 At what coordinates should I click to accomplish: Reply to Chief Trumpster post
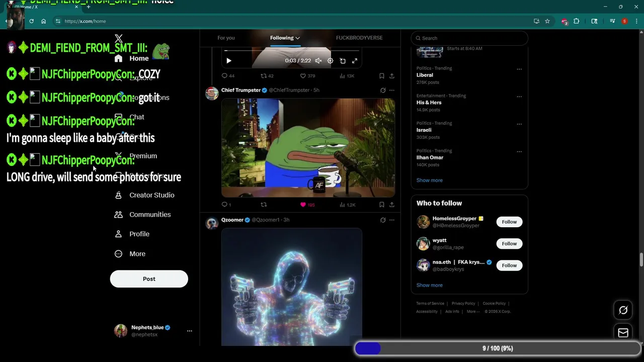pyautogui.click(x=226, y=205)
